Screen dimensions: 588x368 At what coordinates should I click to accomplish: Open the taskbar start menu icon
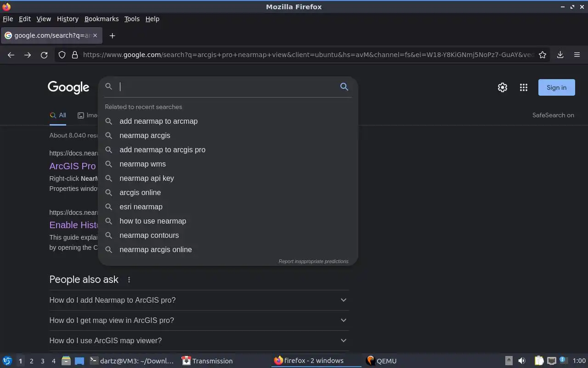coord(7,361)
